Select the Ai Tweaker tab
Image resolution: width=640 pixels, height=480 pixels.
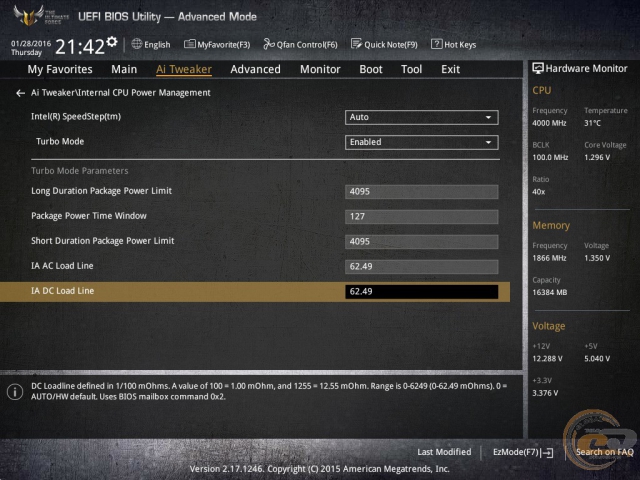184,69
